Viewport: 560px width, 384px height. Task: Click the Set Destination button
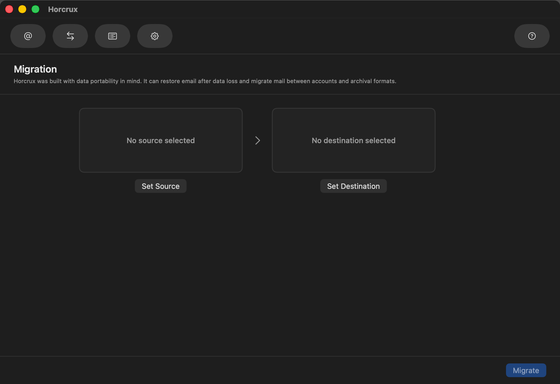pos(353,186)
